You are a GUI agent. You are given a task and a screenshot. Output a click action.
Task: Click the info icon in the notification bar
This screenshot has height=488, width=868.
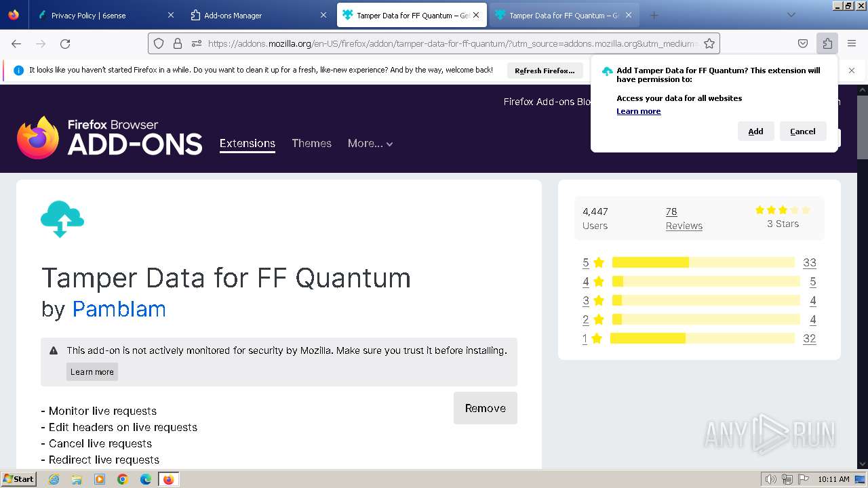point(18,70)
